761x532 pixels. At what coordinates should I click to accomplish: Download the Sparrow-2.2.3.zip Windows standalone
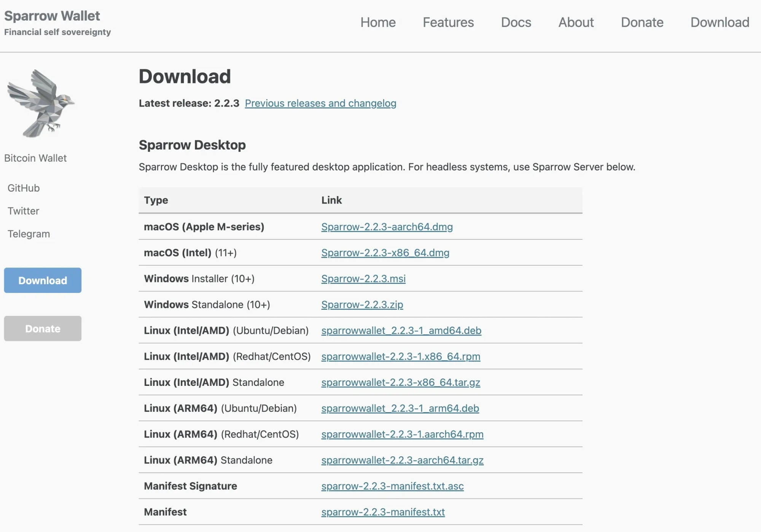click(362, 304)
